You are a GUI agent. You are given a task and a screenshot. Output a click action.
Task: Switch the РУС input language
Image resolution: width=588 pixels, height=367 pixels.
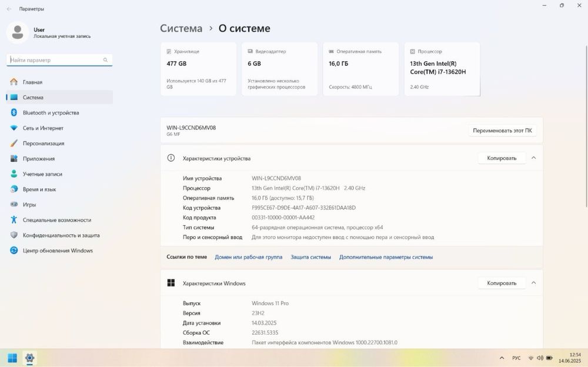[516, 358]
